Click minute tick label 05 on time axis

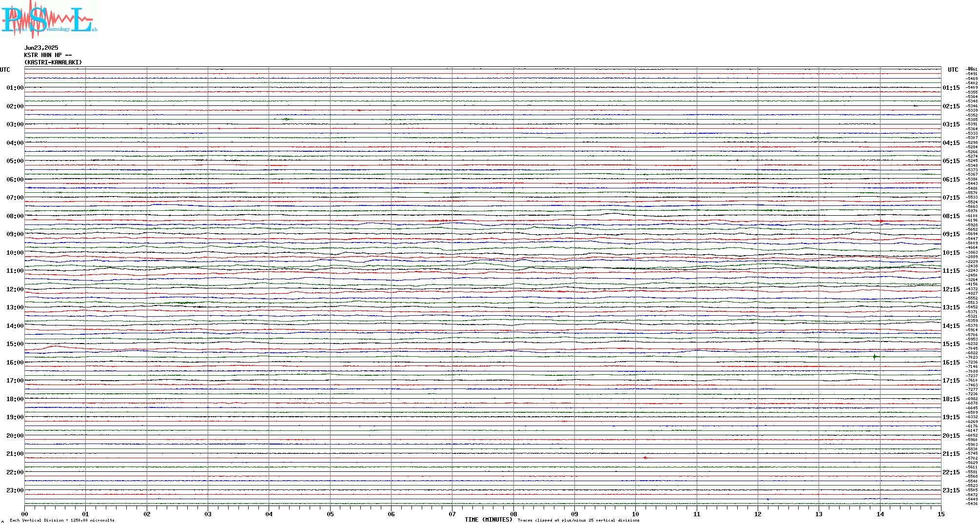[x=330, y=514]
